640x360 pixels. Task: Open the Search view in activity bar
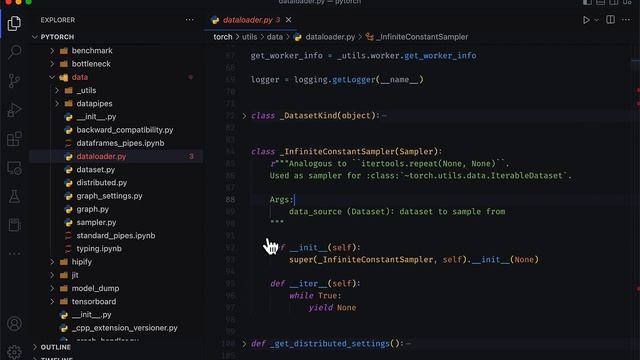(x=14, y=52)
